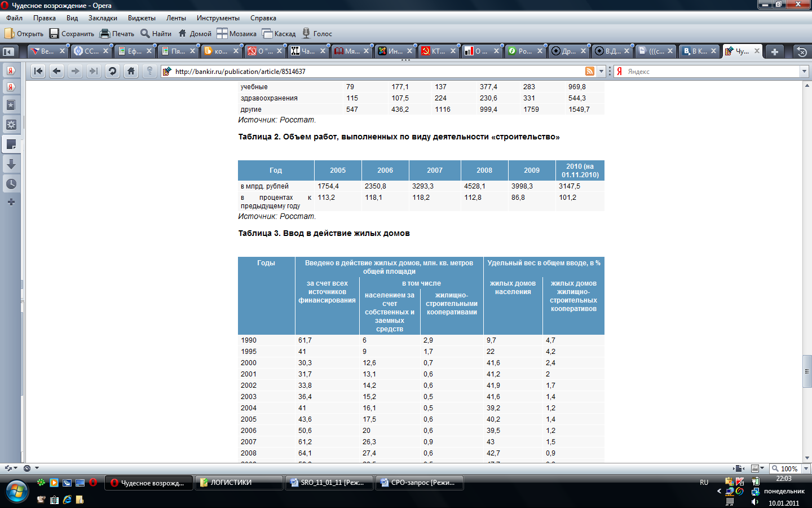Click the Save (Сохранить) toolbar button
Screen dimensions: 812x508
72,33
